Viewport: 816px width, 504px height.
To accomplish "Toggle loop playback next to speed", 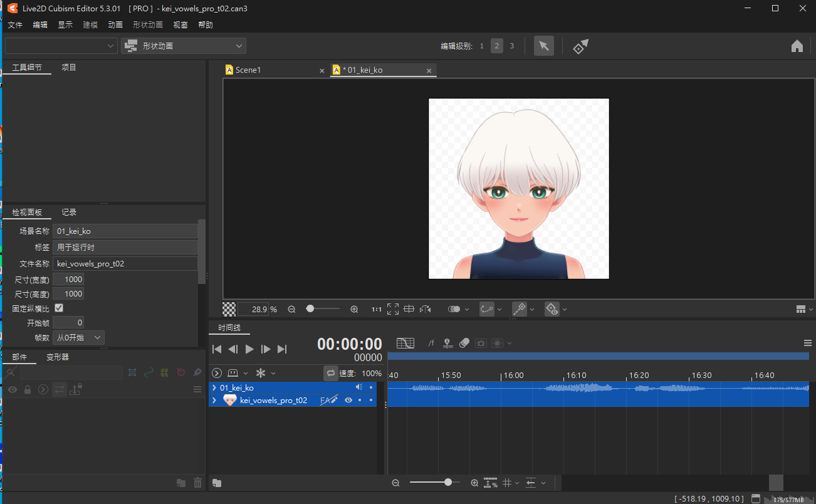I will [x=331, y=373].
